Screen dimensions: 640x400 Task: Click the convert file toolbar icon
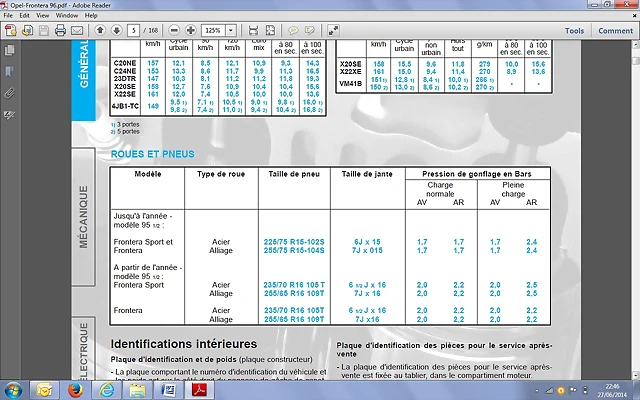tap(27, 30)
